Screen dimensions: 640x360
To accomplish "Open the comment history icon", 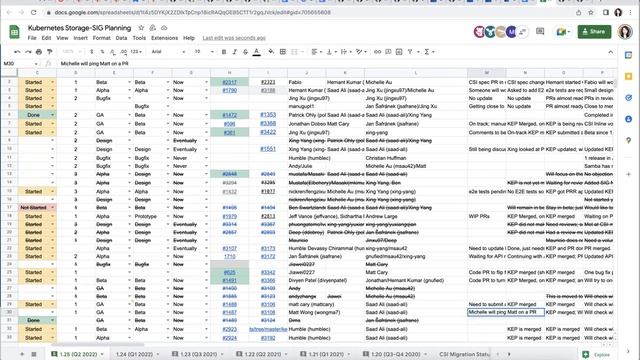I will coord(540,31).
